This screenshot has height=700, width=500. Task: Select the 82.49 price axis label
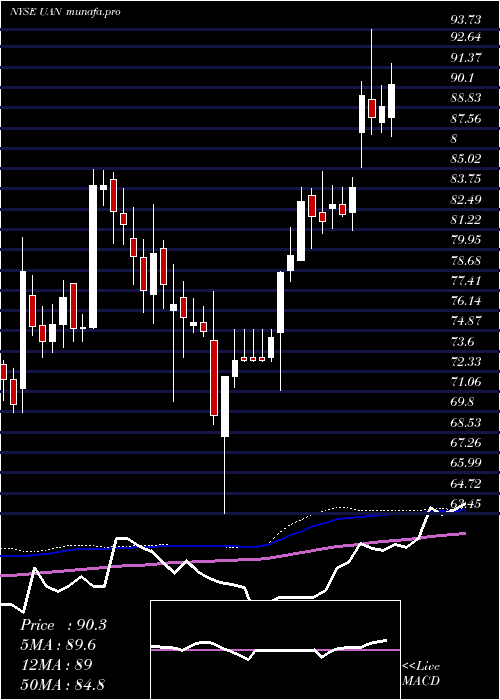click(x=466, y=200)
